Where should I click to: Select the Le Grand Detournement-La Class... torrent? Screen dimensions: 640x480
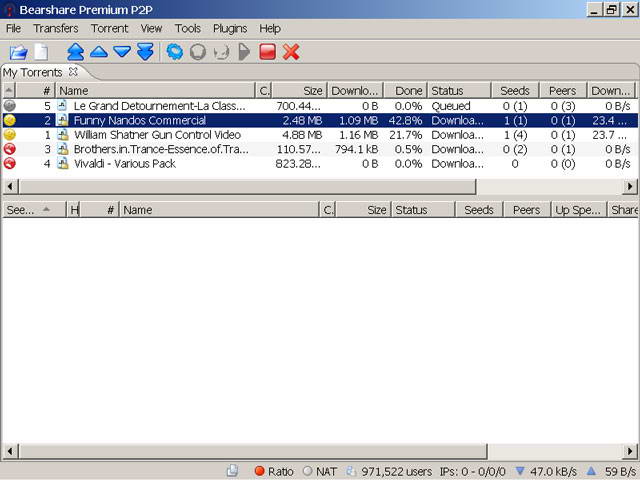click(320, 106)
